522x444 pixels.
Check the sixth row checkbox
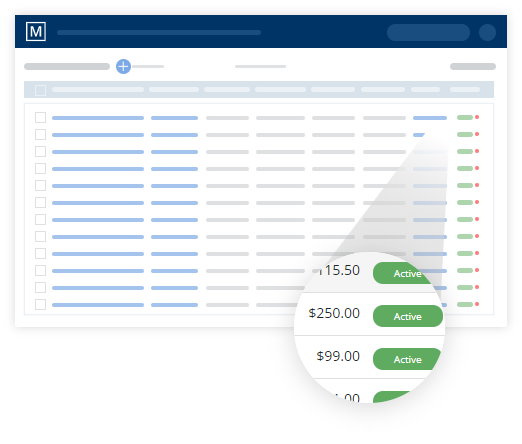point(40,202)
